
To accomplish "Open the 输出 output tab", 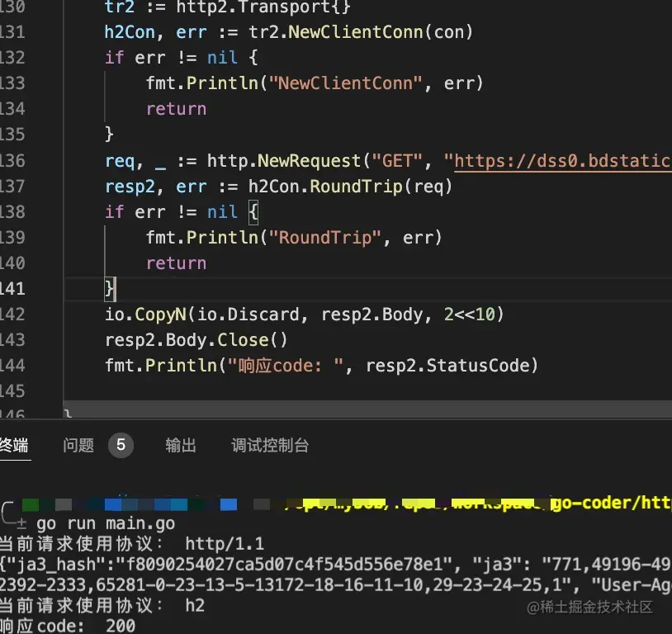I will 181,445.
